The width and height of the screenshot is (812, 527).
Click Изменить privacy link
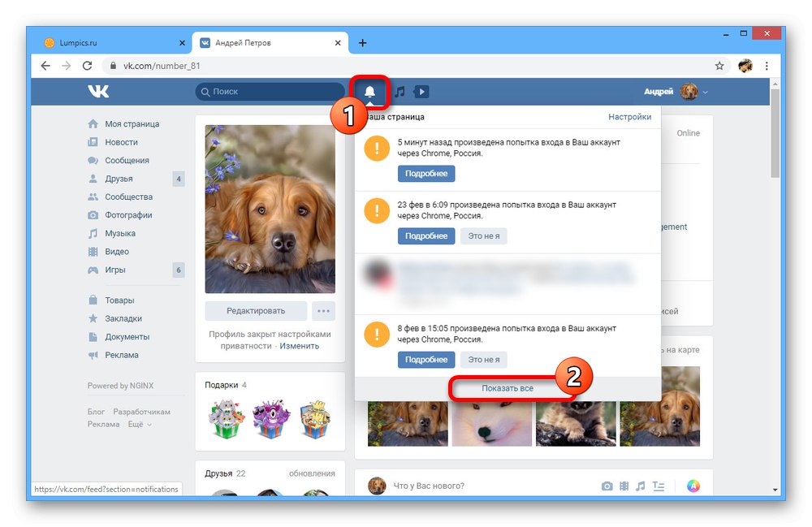300,346
